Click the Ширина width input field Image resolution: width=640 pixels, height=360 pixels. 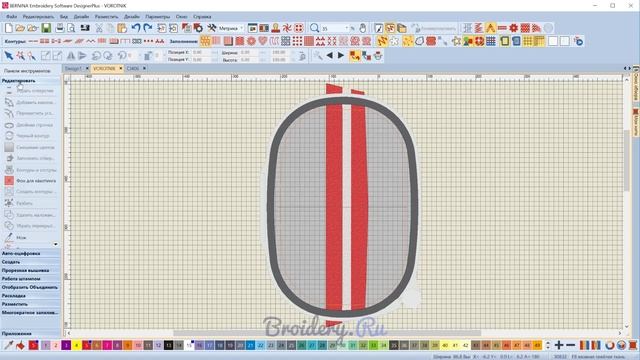pyautogui.click(x=250, y=52)
